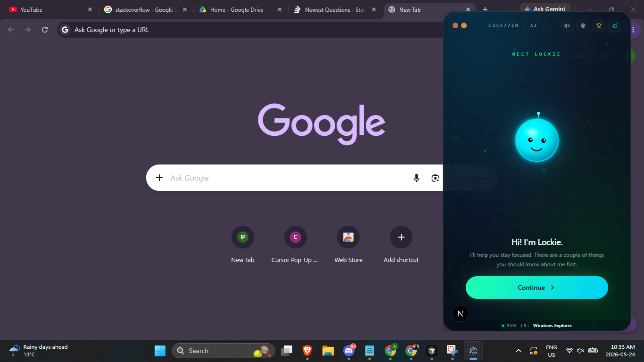644x362 pixels.
Task: Select the active New Tab tab
Action: click(430, 9)
